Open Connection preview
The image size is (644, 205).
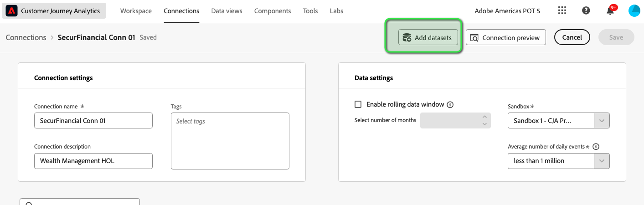click(506, 38)
